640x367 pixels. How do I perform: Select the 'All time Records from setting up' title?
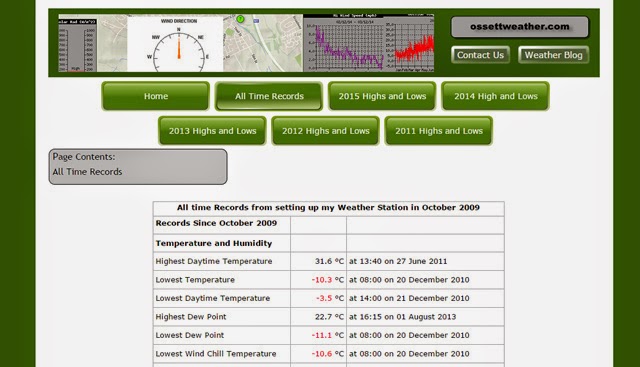pyautogui.click(x=328, y=207)
